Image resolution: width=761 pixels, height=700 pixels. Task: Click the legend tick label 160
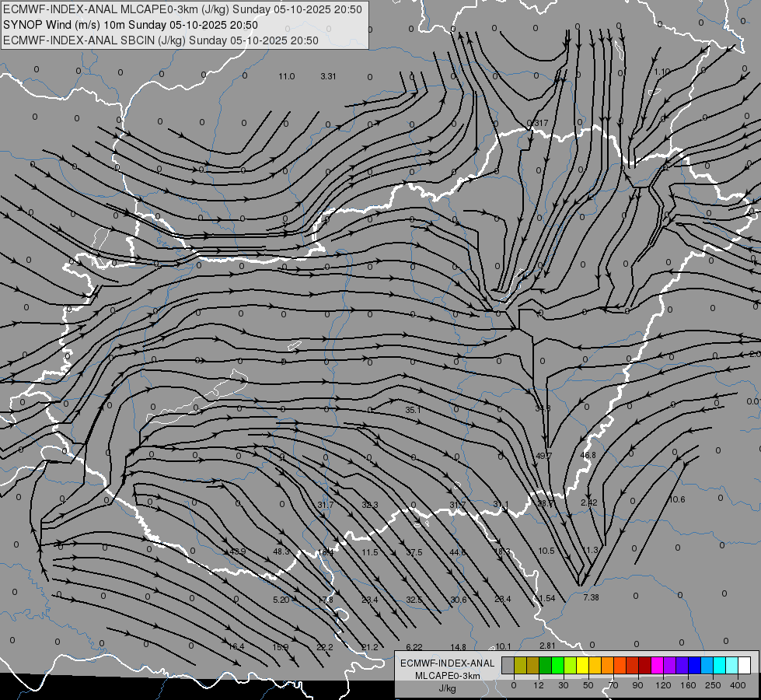(x=688, y=685)
